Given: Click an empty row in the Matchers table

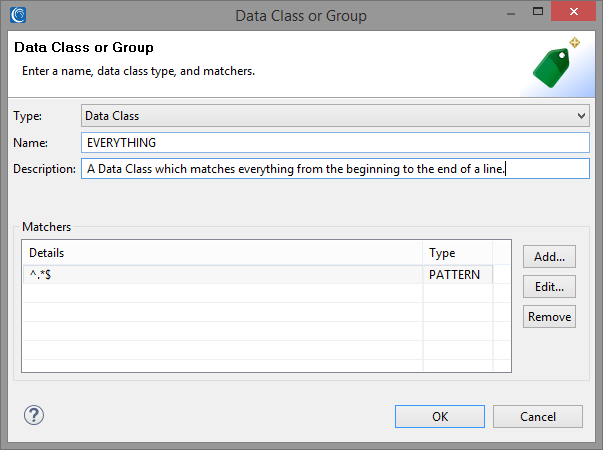Looking at the screenshot, I should (x=258, y=293).
